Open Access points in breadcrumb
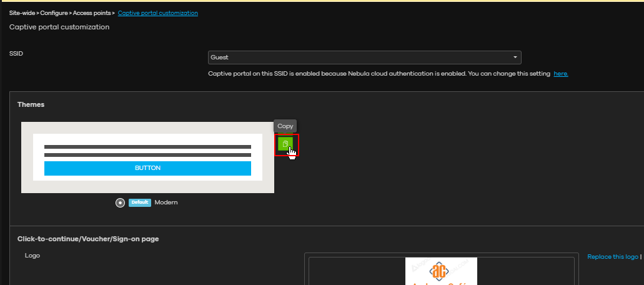This screenshot has height=285, width=644. click(x=92, y=13)
